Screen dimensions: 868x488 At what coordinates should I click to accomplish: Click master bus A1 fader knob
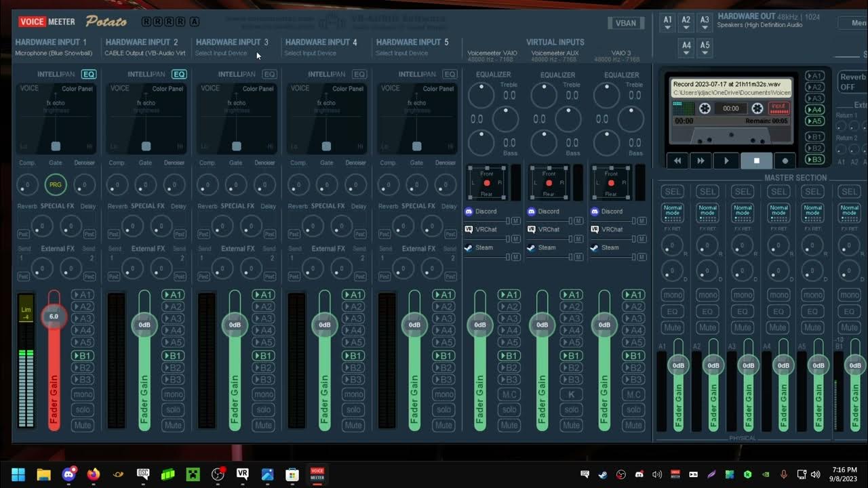click(x=678, y=365)
